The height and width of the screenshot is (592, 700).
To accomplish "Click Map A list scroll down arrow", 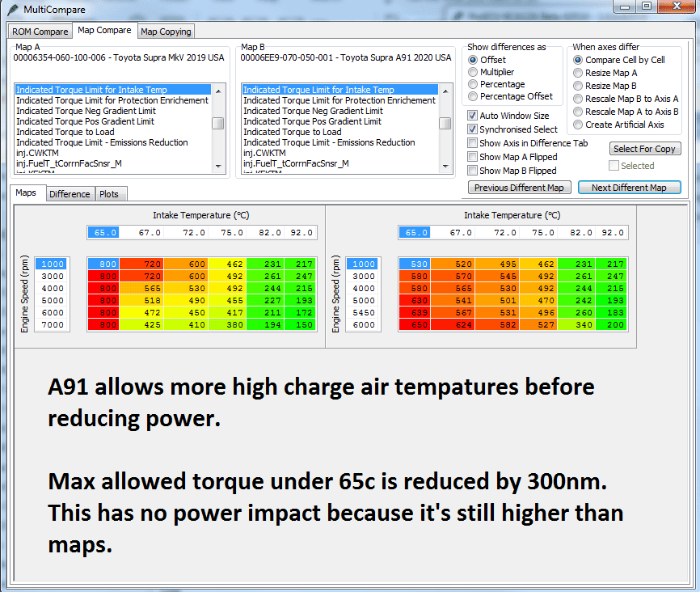I will [218, 167].
